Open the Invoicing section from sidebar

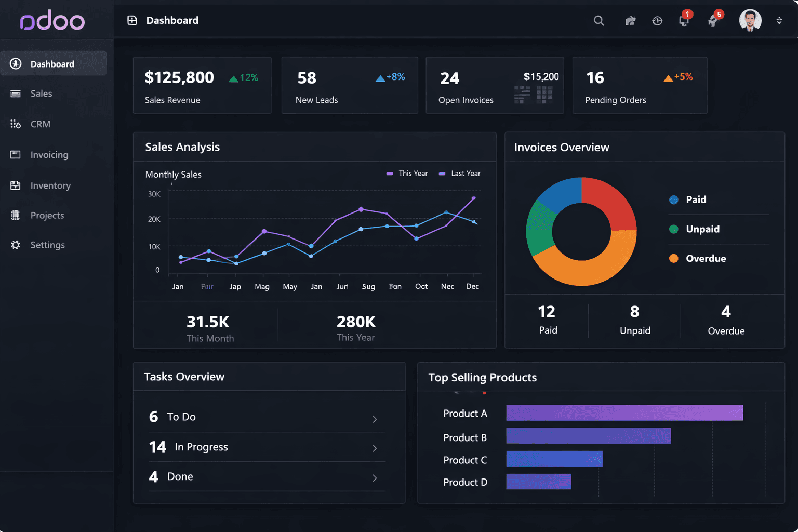click(x=48, y=155)
